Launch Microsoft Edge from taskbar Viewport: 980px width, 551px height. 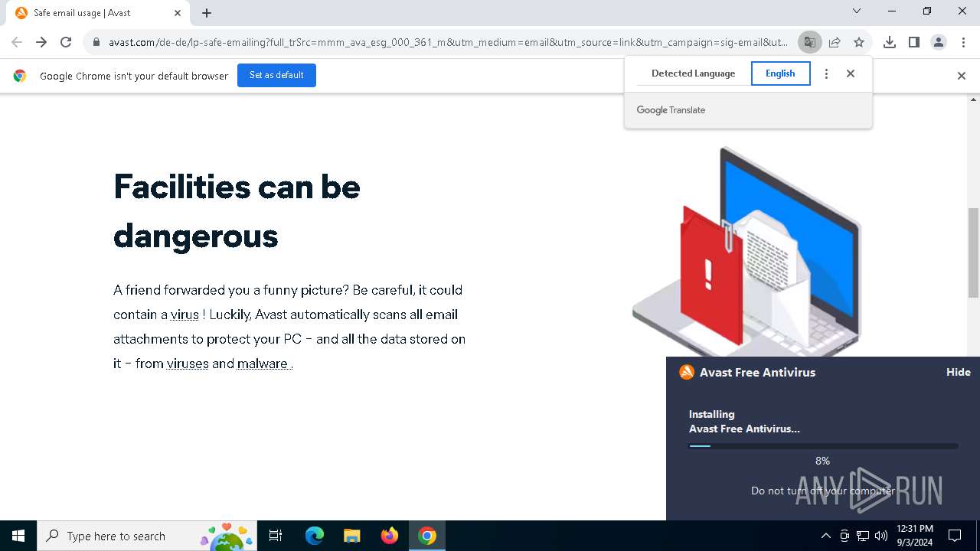(315, 536)
